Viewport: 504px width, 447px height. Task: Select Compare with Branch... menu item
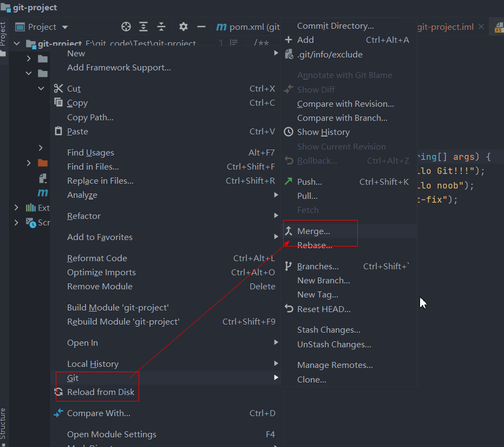point(349,118)
